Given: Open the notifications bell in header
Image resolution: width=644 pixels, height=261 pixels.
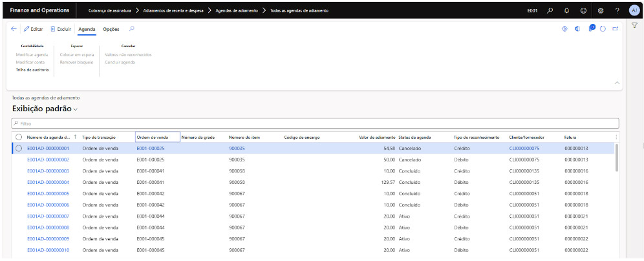Looking at the screenshot, I should pos(566,11).
